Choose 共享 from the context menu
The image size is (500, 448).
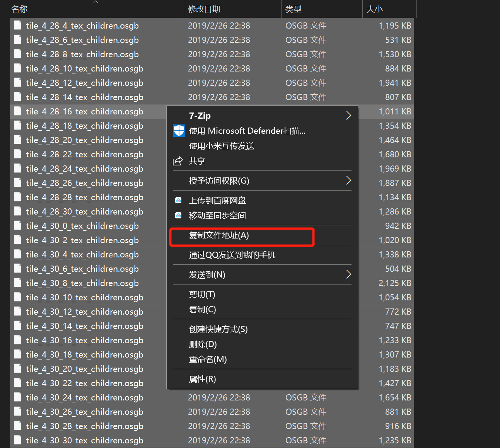[x=262, y=161]
